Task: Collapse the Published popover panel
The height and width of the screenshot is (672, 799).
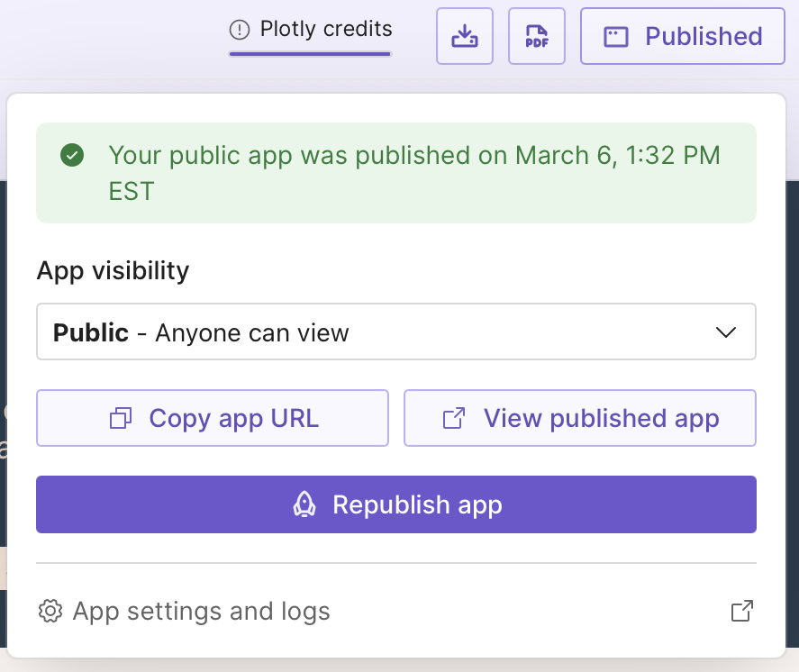Action: pos(682,36)
